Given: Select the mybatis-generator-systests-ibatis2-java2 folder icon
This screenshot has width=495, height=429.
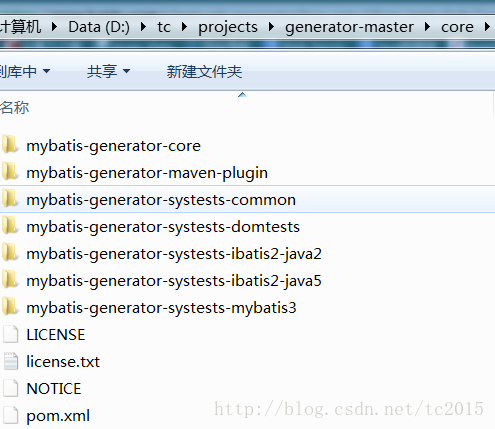Looking at the screenshot, I should click(10, 252).
